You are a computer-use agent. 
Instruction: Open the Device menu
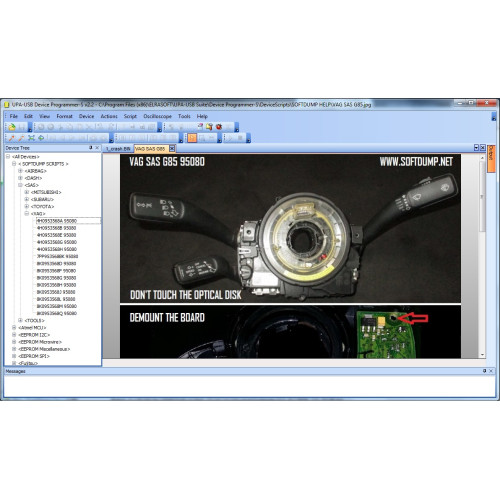[86, 116]
